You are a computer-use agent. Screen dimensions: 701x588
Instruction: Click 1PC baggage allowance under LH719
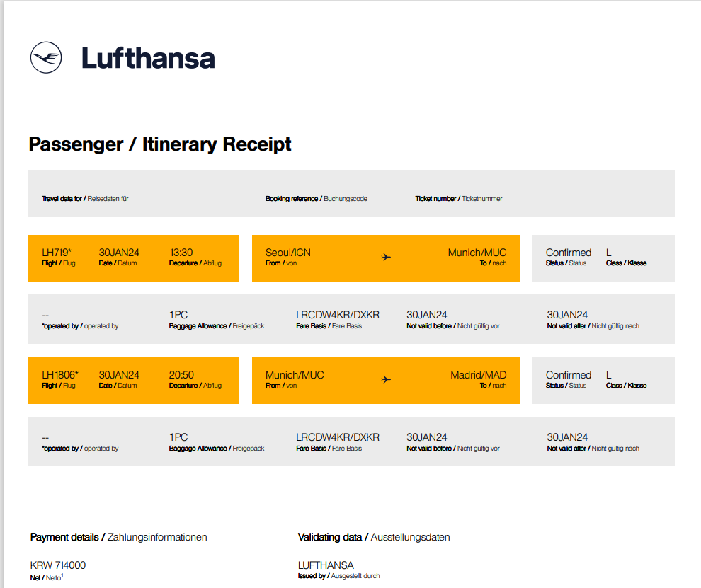tap(178, 315)
